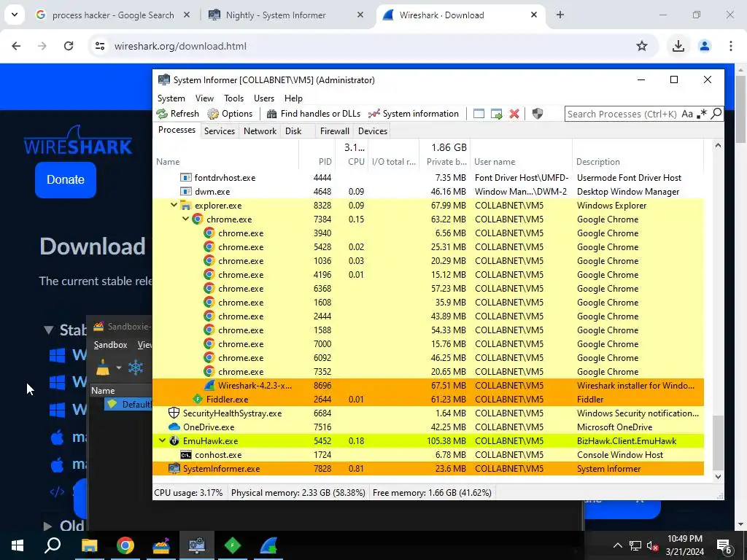Switch to the Disk tab
747x560 pixels.
pyautogui.click(x=293, y=131)
